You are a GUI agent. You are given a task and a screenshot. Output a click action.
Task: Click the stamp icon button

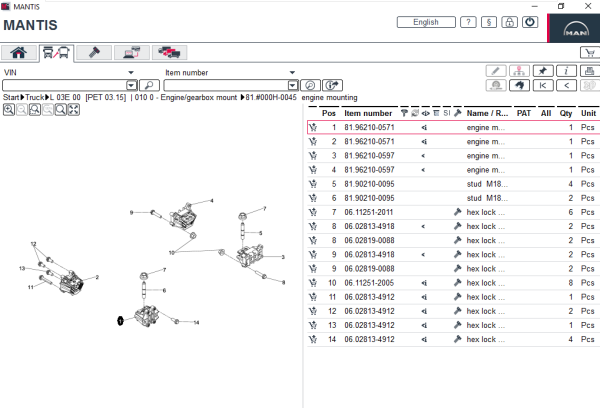click(496, 85)
